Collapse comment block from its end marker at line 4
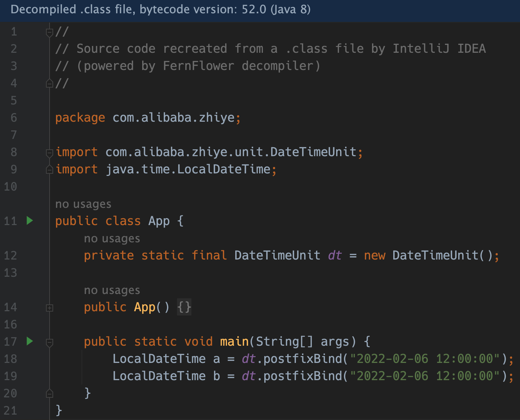520x420 pixels. pyautogui.click(x=50, y=84)
